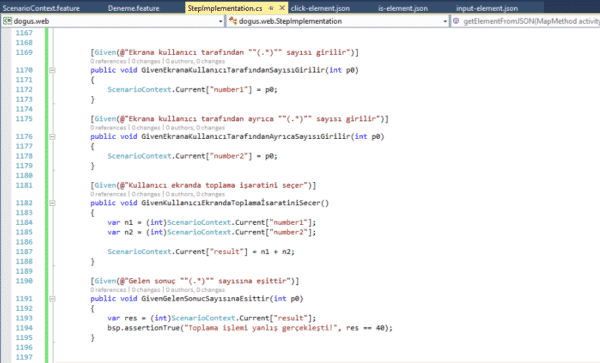Viewport: 600px width, 363px height.
Task: Collapse the GivenGelenSonucSayısınaEsittir method
Action: tap(52, 299)
